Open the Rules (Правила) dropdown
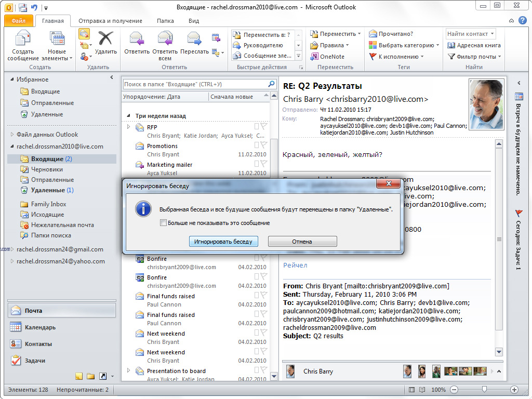This screenshot has width=532, height=399. (329, 45)
